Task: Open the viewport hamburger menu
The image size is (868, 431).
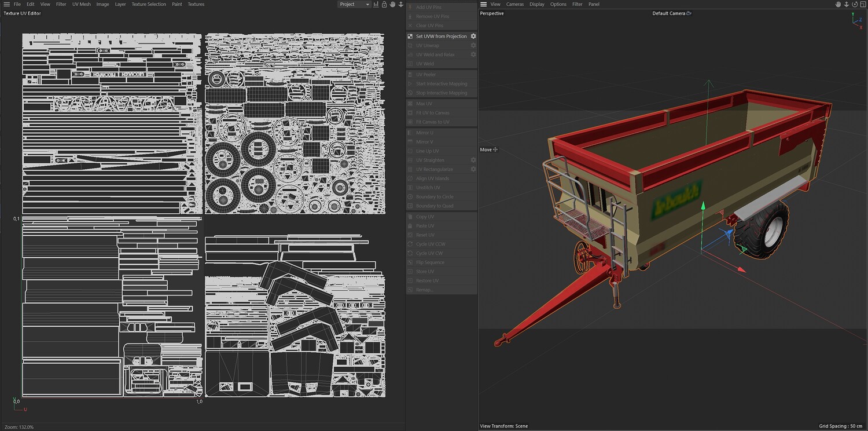Action: pyautogui.click(x=484, y=4)
